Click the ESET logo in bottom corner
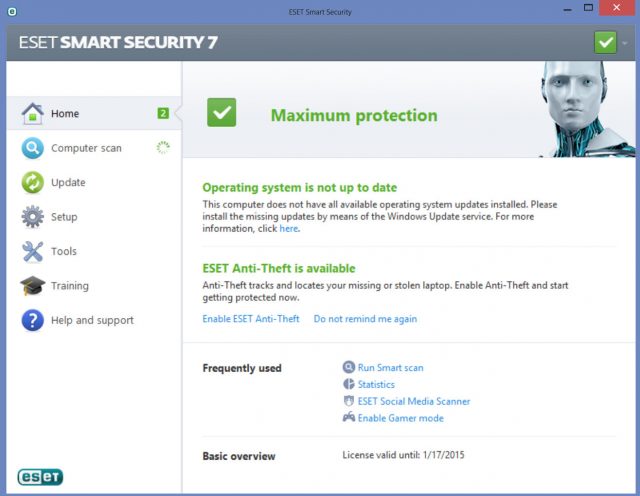Screen dimensions: 640x496 [40, 476]
